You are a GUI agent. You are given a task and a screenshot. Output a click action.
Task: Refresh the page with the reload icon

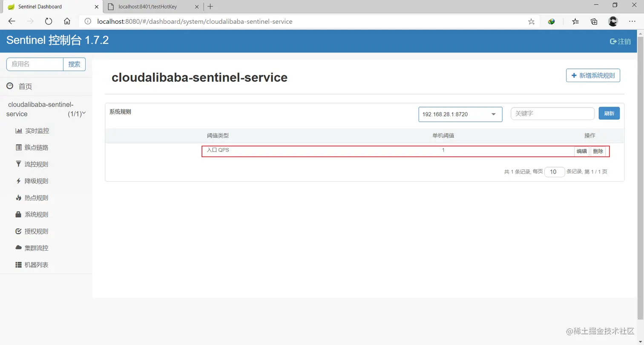tap(48, 21)
